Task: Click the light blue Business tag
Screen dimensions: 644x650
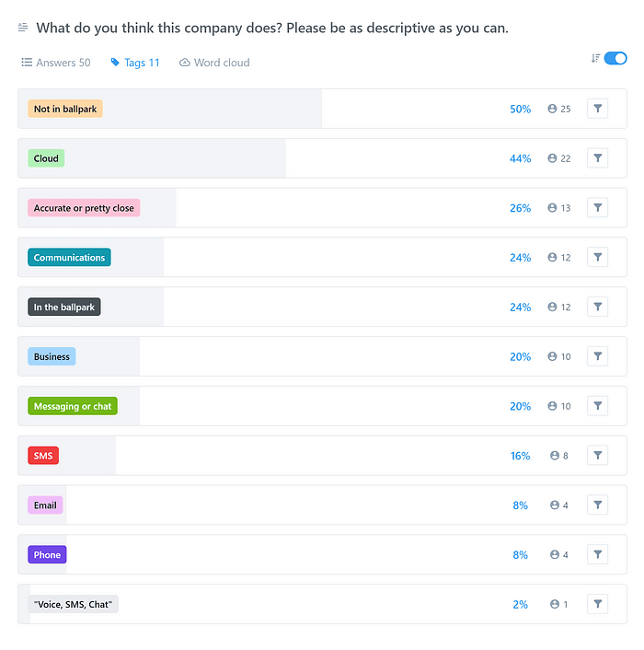Action: coord(52,356)
